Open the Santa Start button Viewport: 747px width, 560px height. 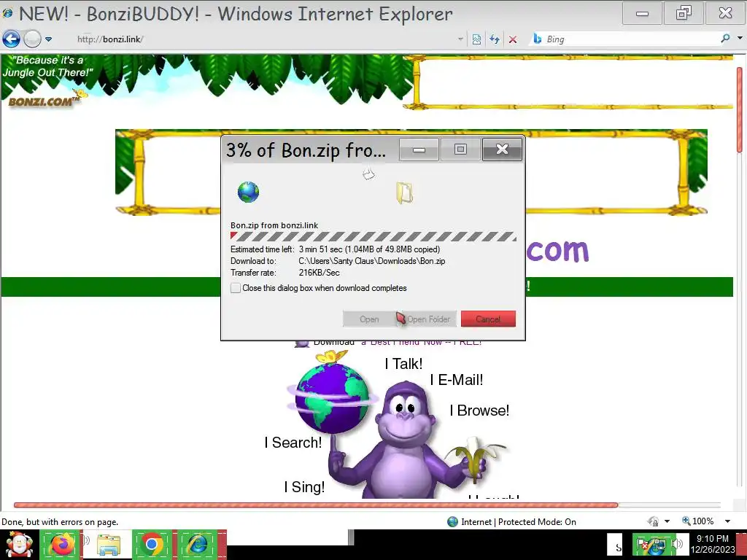[18, 544]
